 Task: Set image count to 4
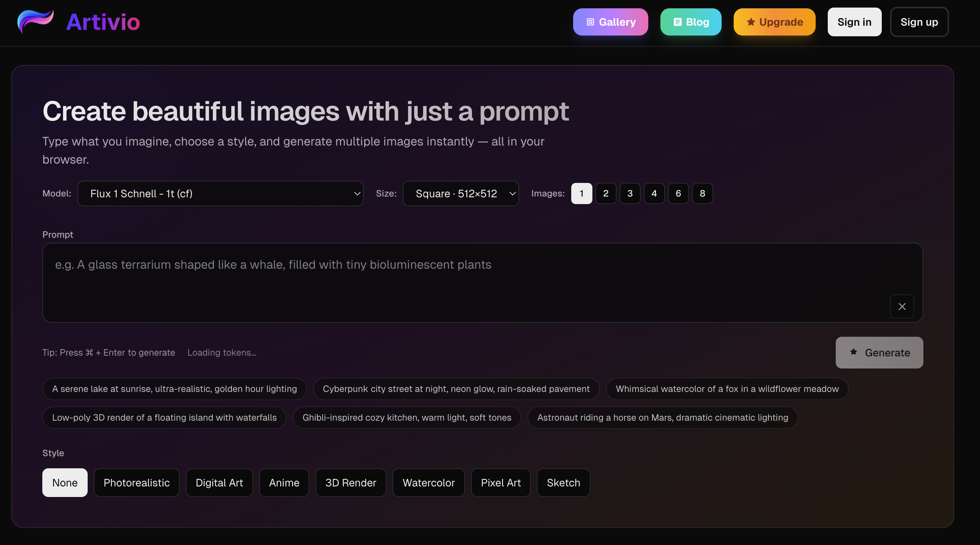[x=654, y=194]
